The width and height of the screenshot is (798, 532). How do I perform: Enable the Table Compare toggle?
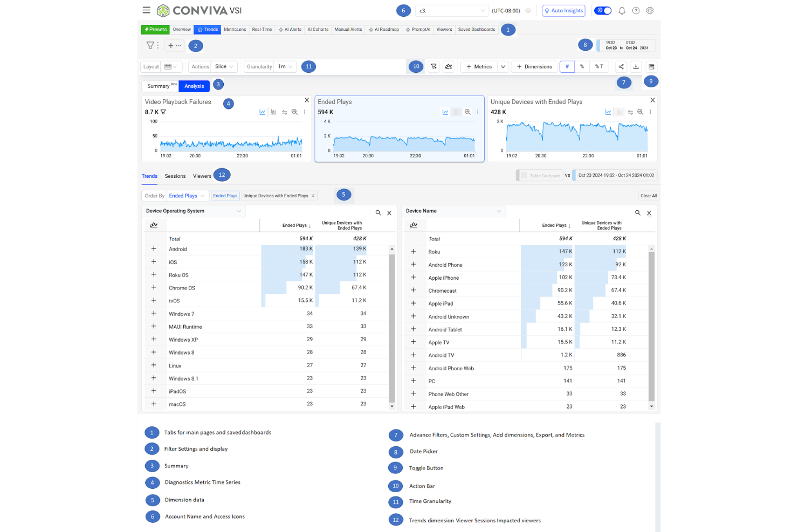tap(523, 175)
